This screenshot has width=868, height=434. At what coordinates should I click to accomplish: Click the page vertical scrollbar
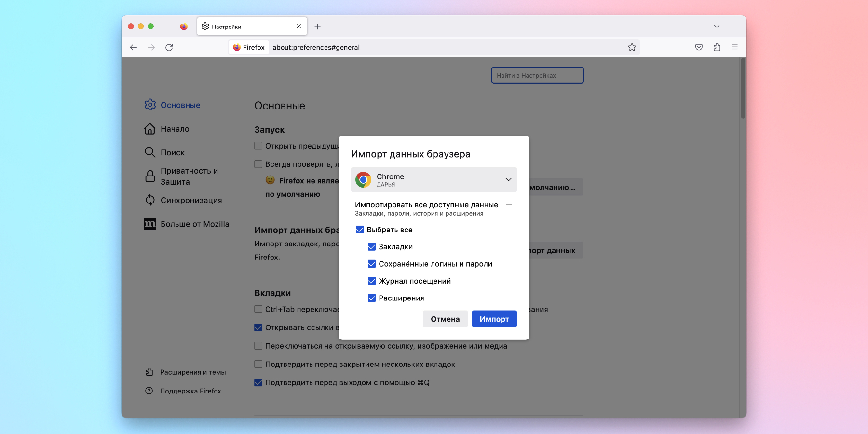[743, 88]
